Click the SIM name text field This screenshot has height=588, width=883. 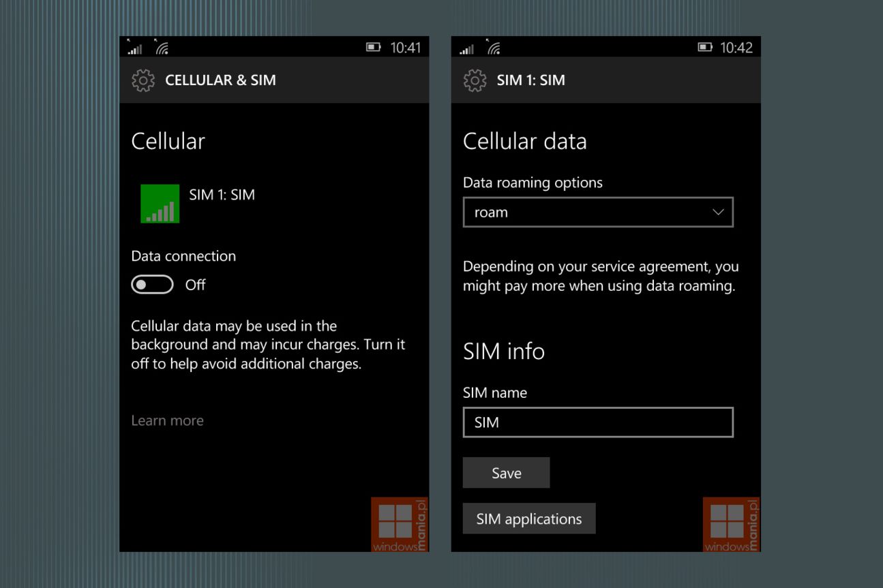597,422
